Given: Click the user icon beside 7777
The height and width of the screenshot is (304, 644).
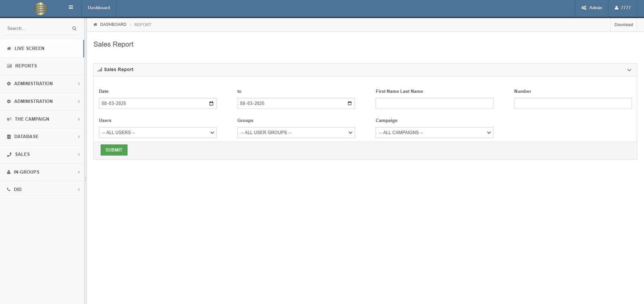Looking at the screenshot, I should pyautogui.click(x=616, y=8).
